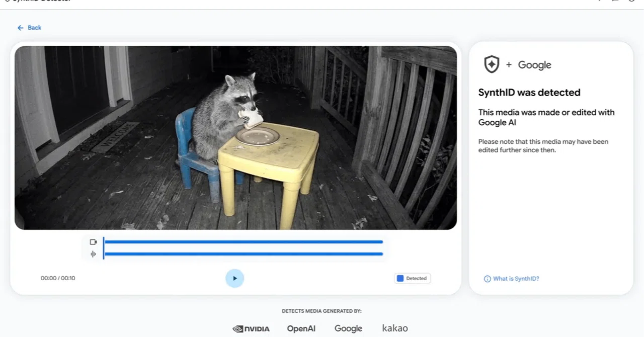Click the 'SynthID was detected' heading
This screenshot has width=644, height=337.
coord(529,93)
